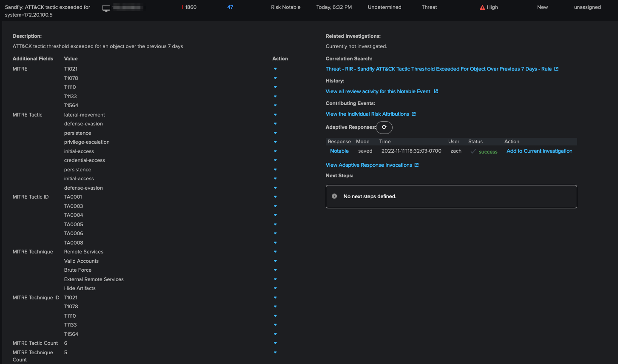
Task: Open action dropdown for credential-access tactic
Action: pos(275,160)
